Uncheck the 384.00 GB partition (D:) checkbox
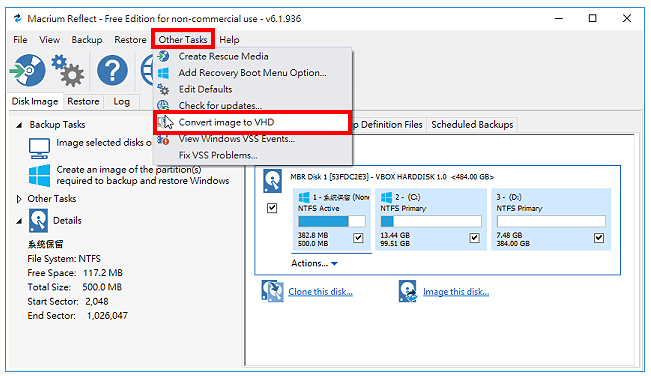Screen dimensions: 651x376 599,238
